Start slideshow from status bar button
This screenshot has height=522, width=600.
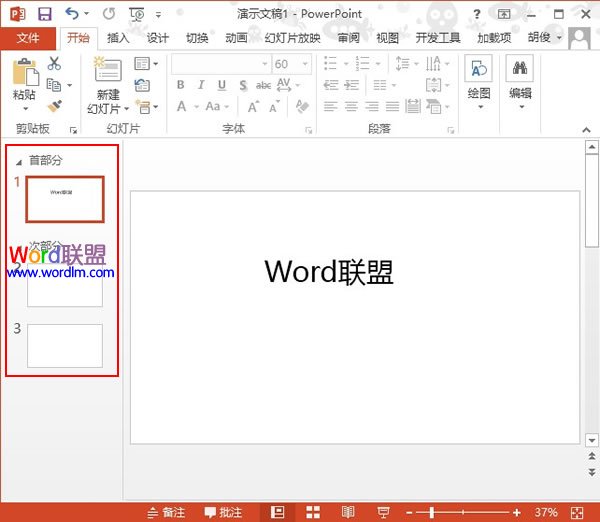click(382, 512)
